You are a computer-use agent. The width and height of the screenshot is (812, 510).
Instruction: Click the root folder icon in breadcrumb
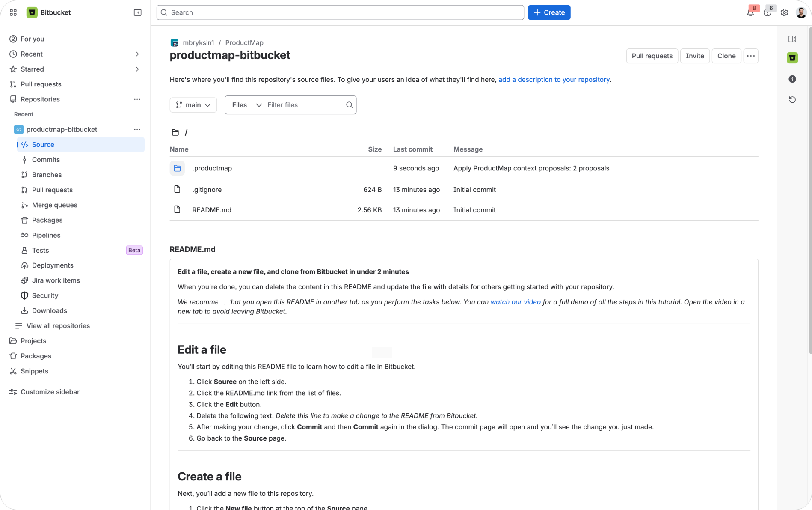(x=175, y=132)
